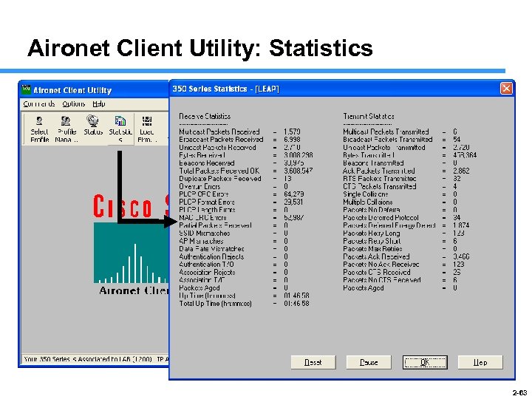The height and width of the screenshot is (399, 532).
Task: Select the Total Up Time label
Action: [216, 304]
